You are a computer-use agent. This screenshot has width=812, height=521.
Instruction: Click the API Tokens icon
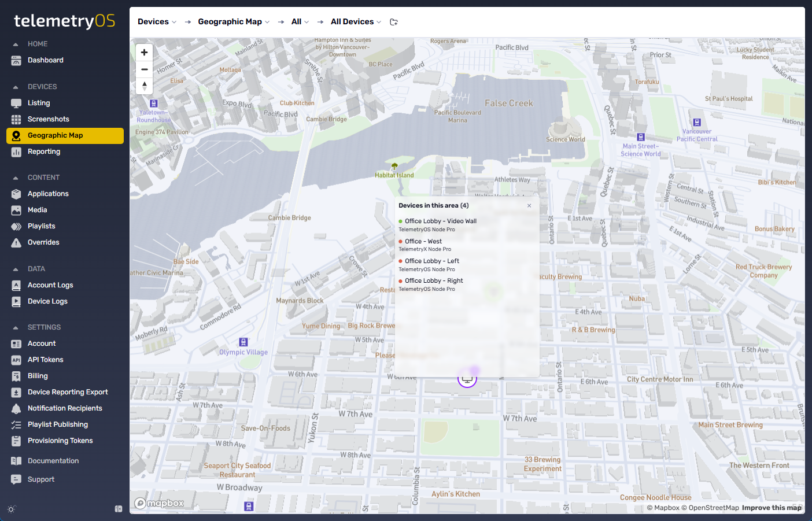click(16, 360)
